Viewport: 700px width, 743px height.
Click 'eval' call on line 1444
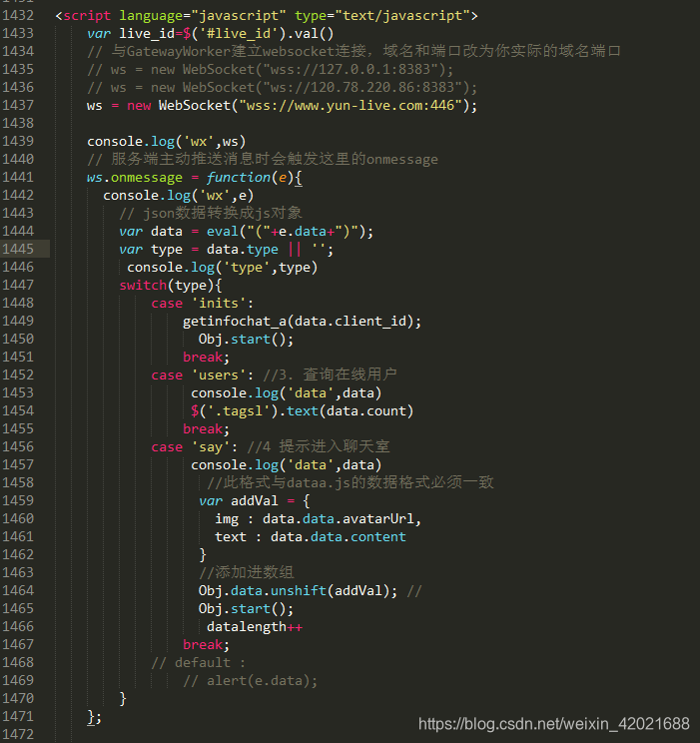point(223,232)
